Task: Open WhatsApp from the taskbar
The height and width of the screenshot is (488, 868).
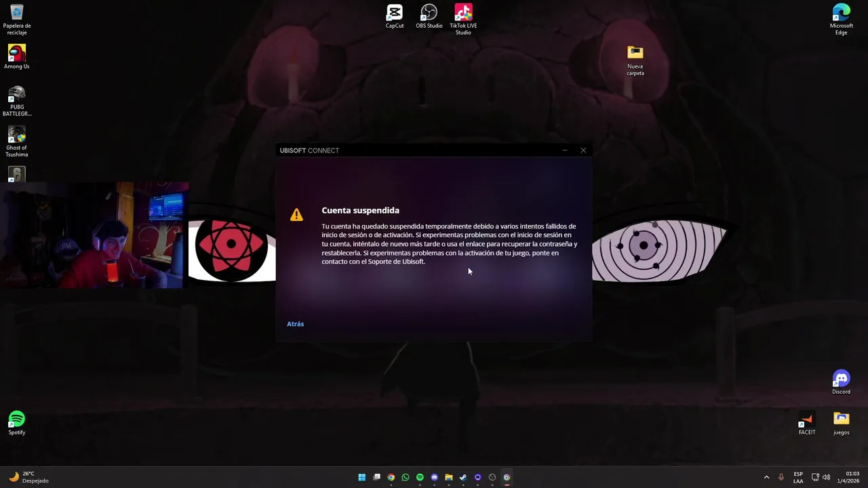Action: click(x=406, y=477)
